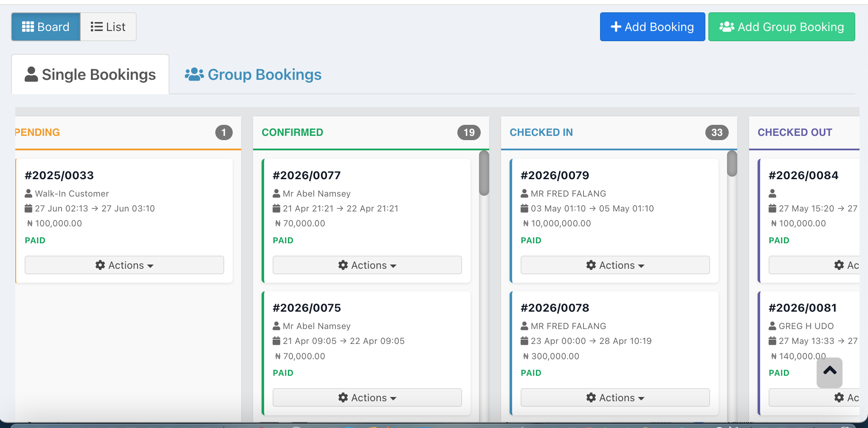Click Mr Abel Namsey on booking #2026/0075
The height and width of the screenshot is (428, 868).
(x=317, y=326)
